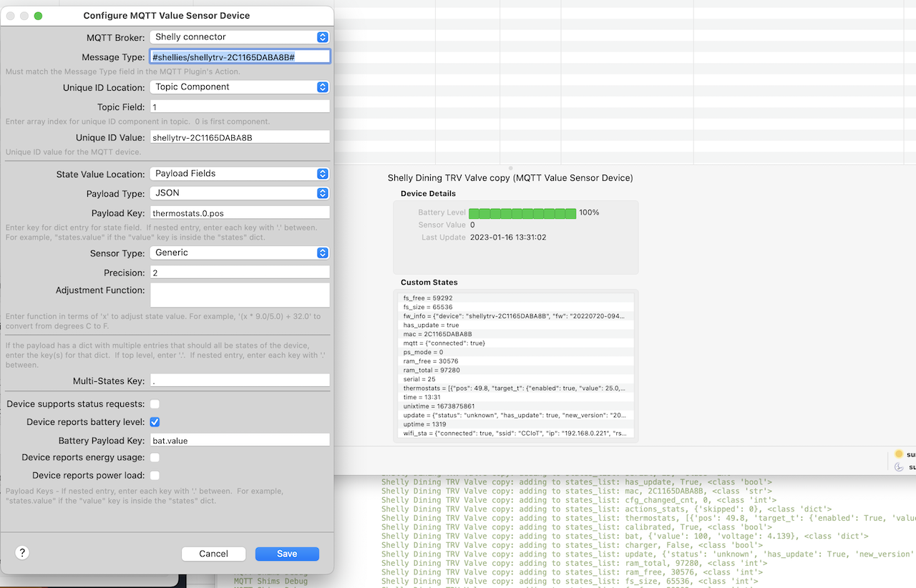Click the green battery level bar
This screenshot has width=916, height=588.
[522, 213]
